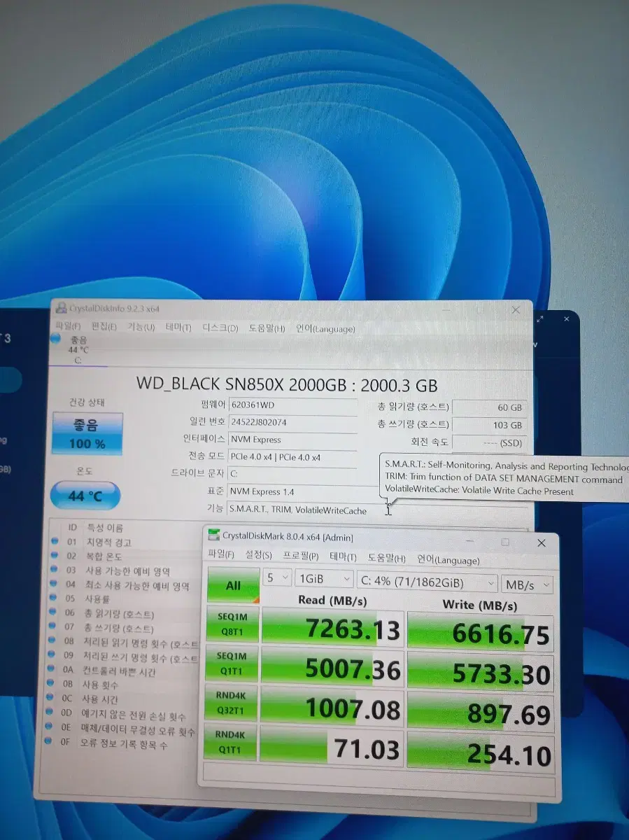Select the blue status circle for drive C:
Screen dimensions: 629x840
[55, 340]
